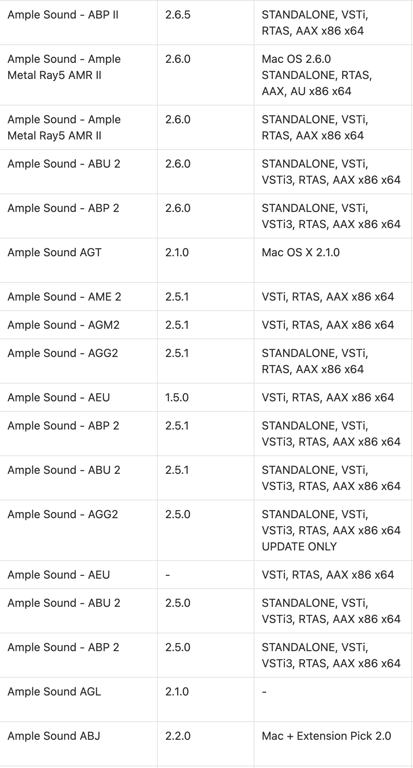The height and width of the screenshot is (768, 413).
Task: Click the Ample Sound - ABP II name cell
Action: pyautogui.click(x=78, y=23)
